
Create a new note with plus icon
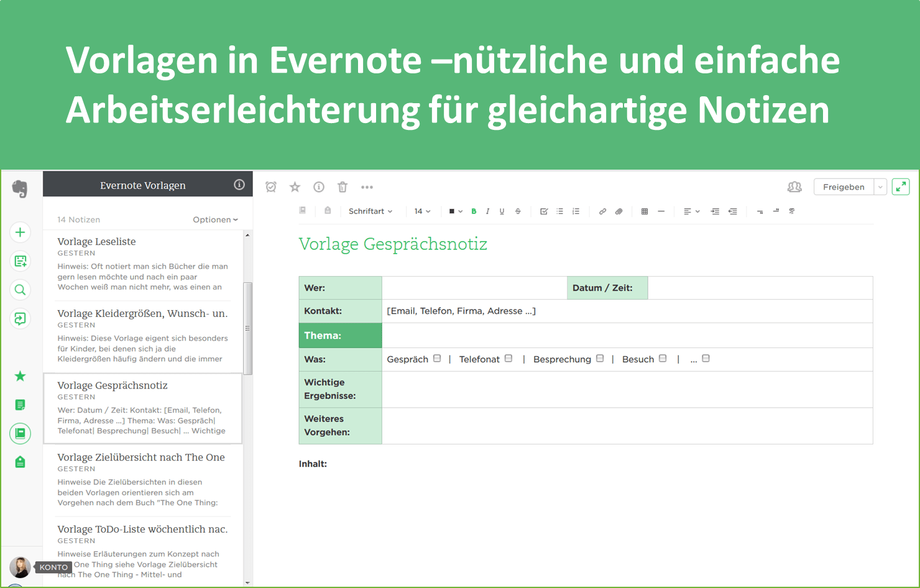(20, 232)
